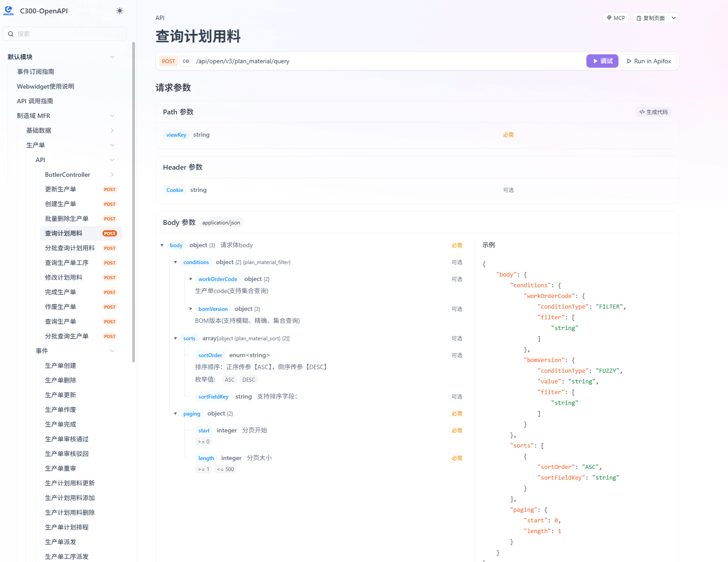The width and height of the screenshot is (728, 562).
Task: Open dropdown arrow next to 复制页面
Action: pos(674,18)
